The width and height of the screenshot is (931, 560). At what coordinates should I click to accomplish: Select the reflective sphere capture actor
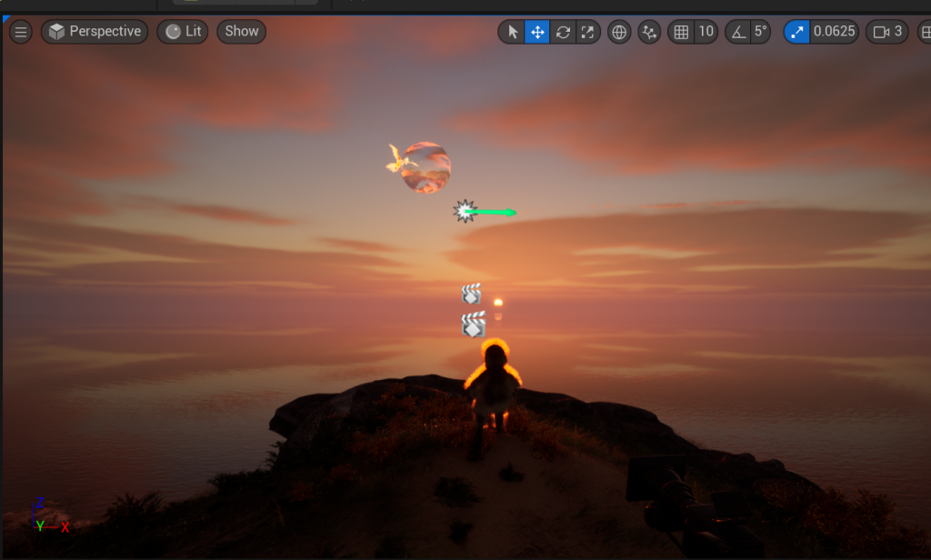click(x=426, y=167)
